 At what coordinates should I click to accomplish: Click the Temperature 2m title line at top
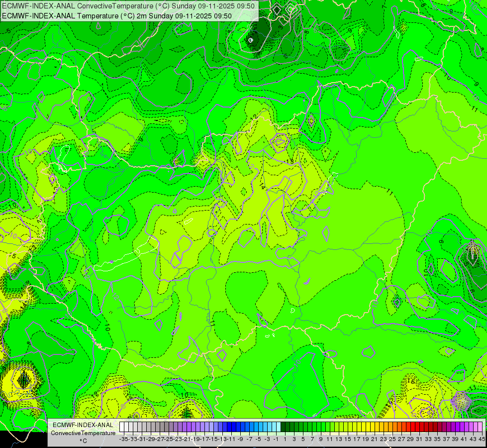117,16
